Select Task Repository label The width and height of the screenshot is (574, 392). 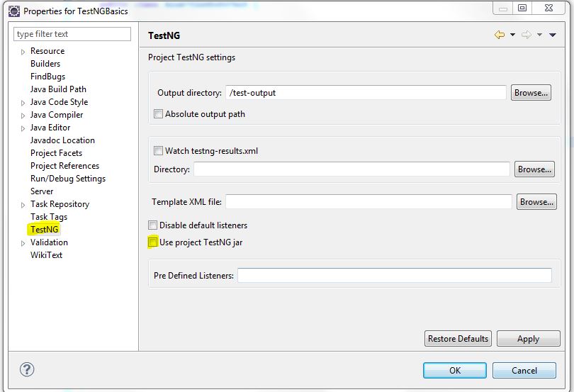[60, 204]
